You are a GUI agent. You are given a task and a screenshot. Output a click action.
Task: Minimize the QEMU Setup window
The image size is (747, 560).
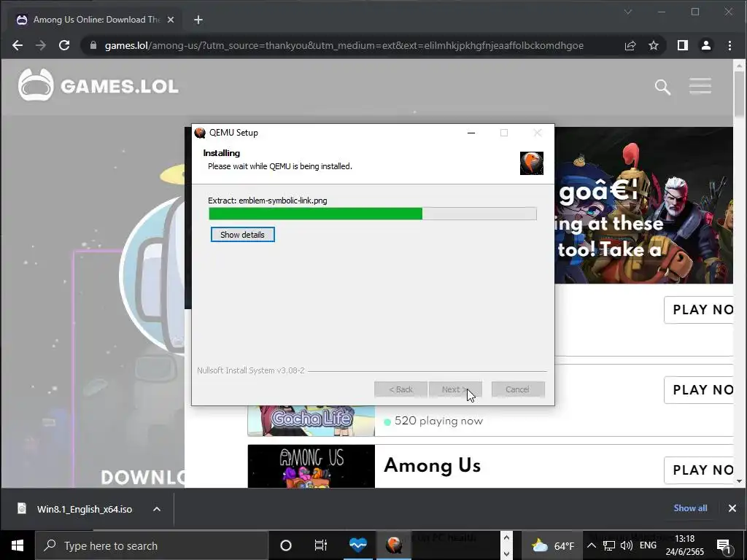[x=471, y=133]
